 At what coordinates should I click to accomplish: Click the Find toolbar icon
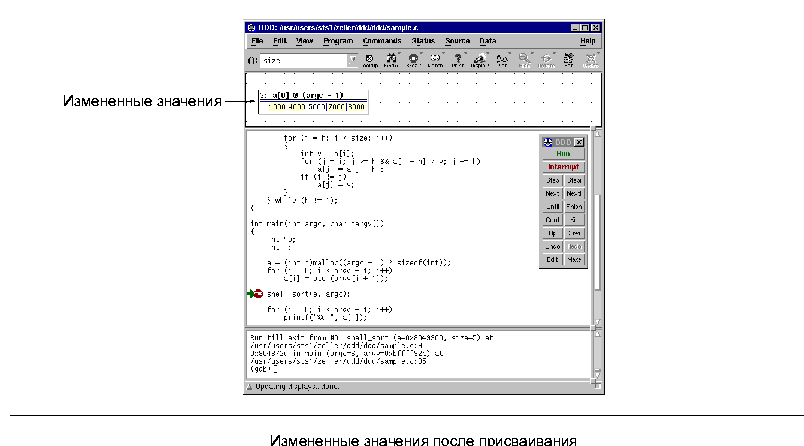coord(391,60)
